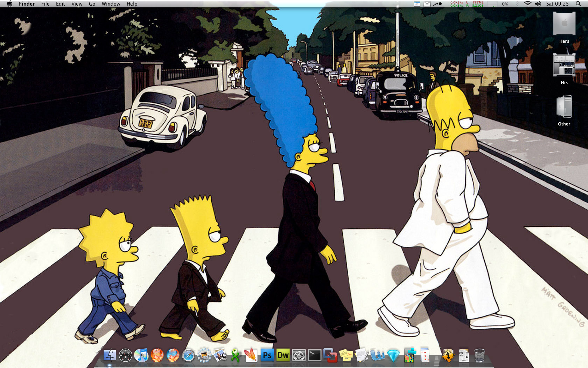Viewport: 588px width, 368px height.
Task: Open the Apple menu
Action: tap(9, 4)
